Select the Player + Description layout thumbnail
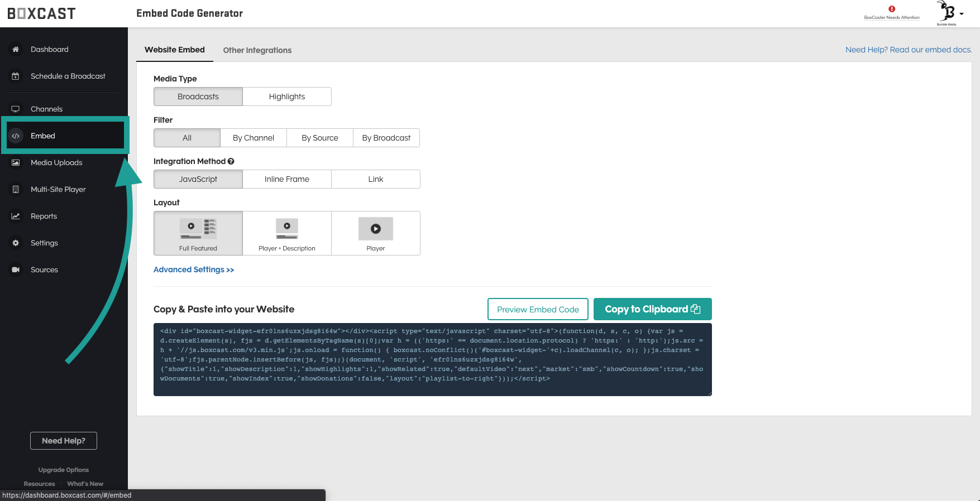The width and height of the screenshot is (980, 501). tap(287, 233)
